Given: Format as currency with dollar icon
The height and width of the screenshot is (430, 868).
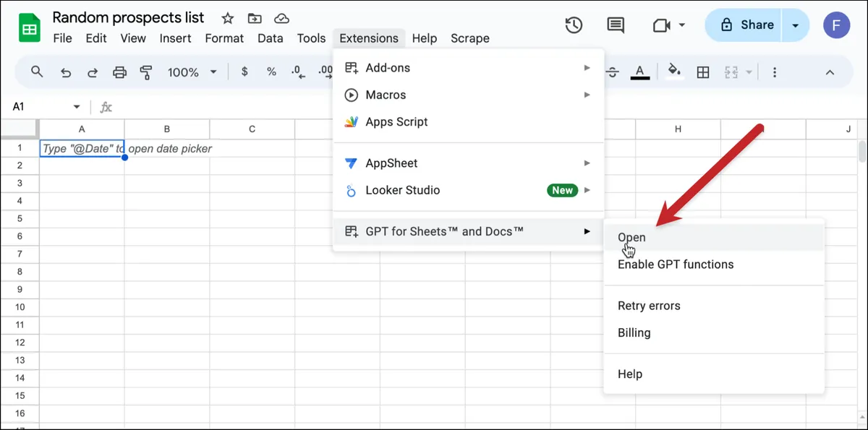Looking at the screenshot, I should [x=245, y=72].
